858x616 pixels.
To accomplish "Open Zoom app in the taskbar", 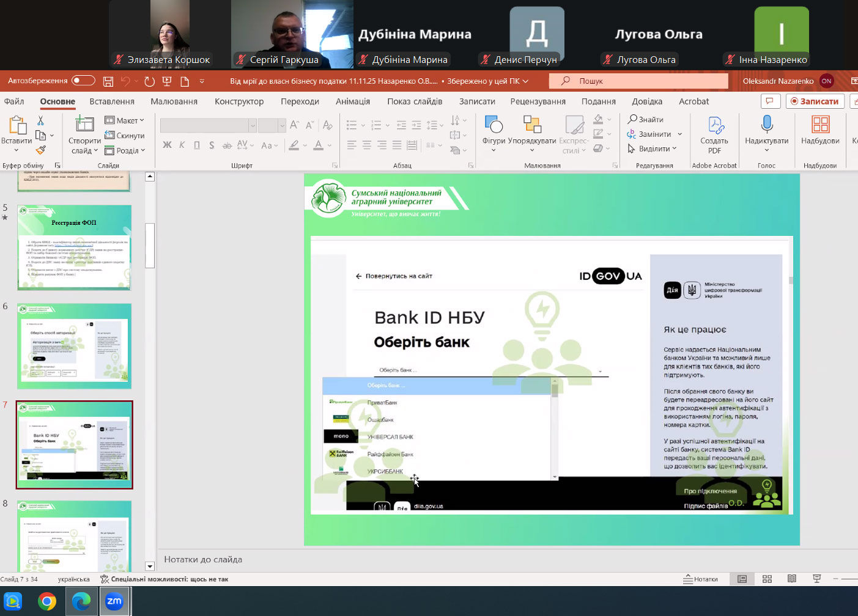I will point(114,601).
